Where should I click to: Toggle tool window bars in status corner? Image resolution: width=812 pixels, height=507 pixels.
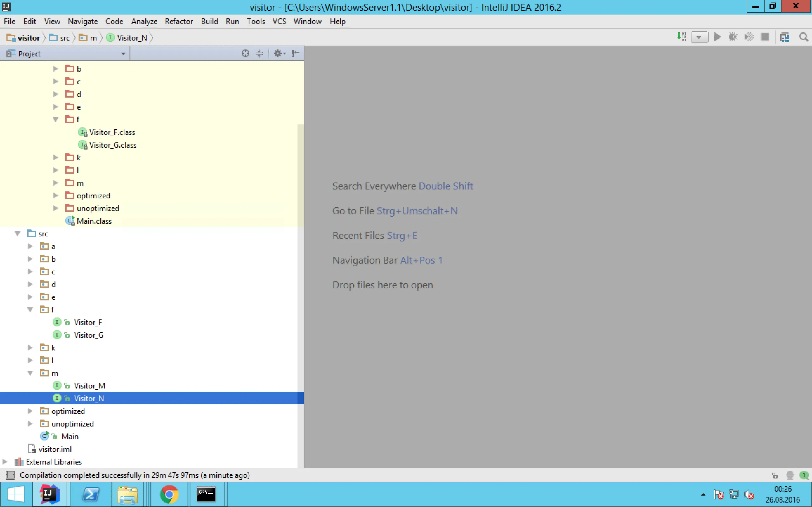[x=10, y=475]
